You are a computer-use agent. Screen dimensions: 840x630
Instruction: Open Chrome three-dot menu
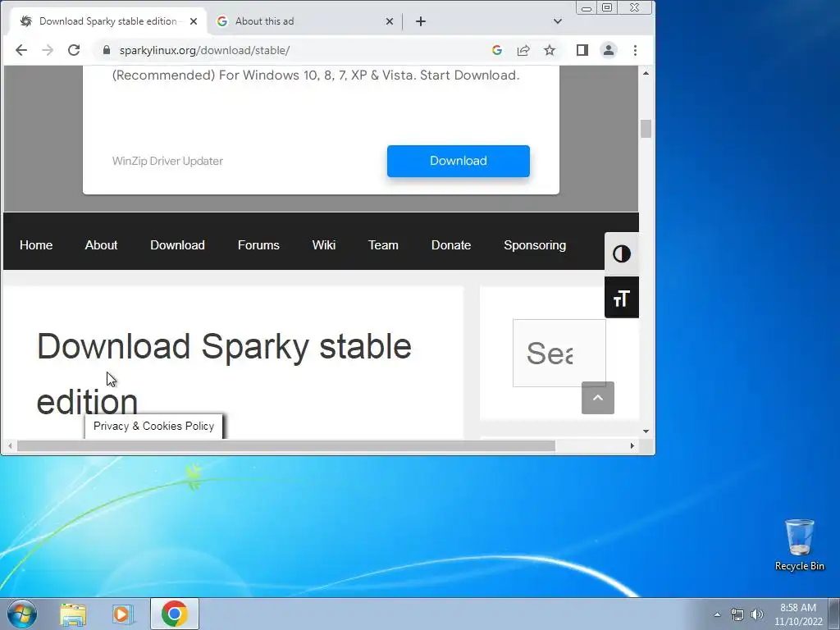click(636, 50)
